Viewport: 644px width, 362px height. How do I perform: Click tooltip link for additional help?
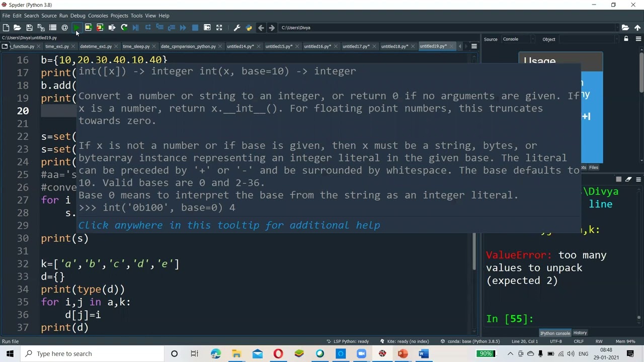(x=229, y=225)
